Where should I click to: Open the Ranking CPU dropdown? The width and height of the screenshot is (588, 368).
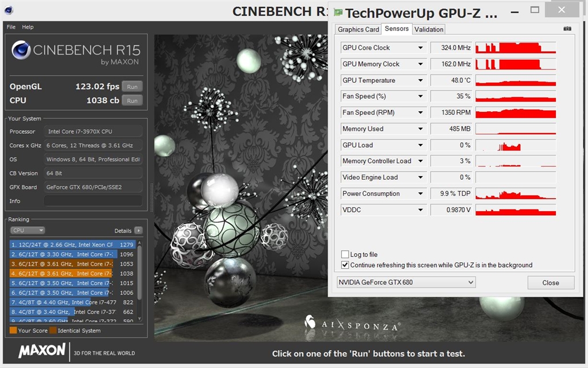pyautogui.click(x=27, y=230)
